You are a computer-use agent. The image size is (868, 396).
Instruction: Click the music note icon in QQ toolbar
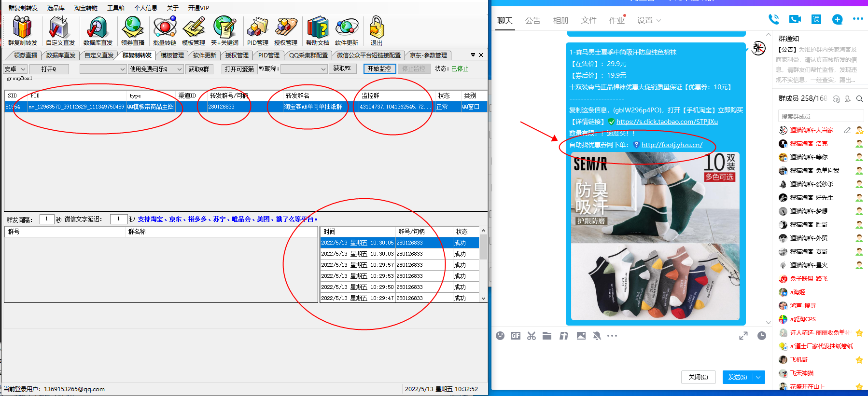tap(563, 336)
